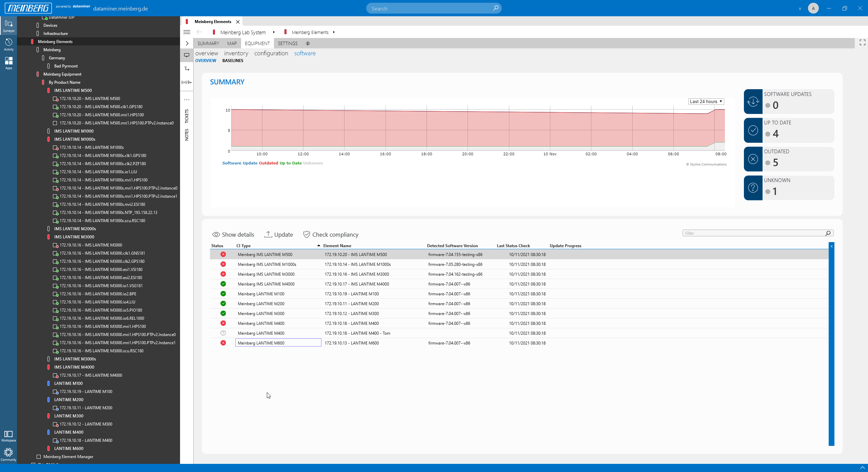Open the user account avatar
Viewport: 868px width, 472px height.
point(813,8)
